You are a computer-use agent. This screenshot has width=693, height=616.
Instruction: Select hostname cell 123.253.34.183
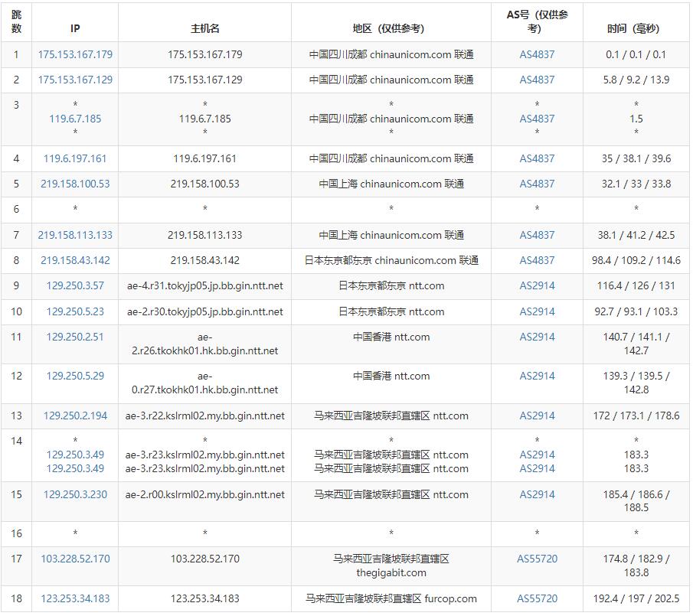coord(204,598)
